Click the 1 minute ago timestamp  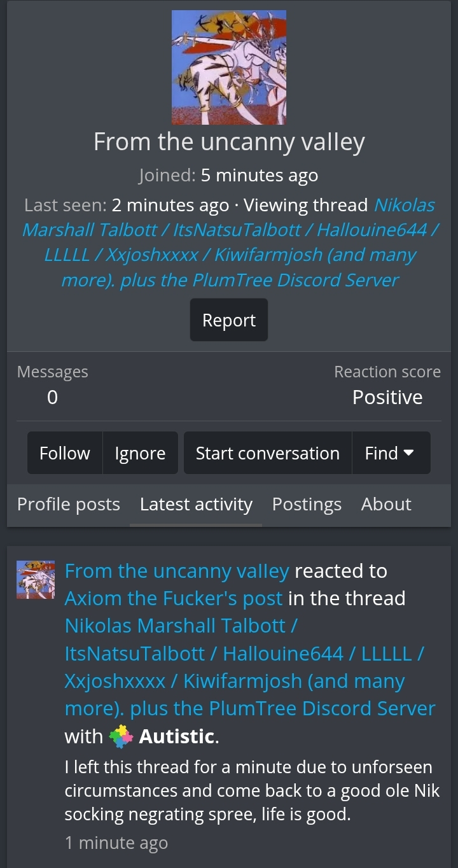[x=116, y=843]
